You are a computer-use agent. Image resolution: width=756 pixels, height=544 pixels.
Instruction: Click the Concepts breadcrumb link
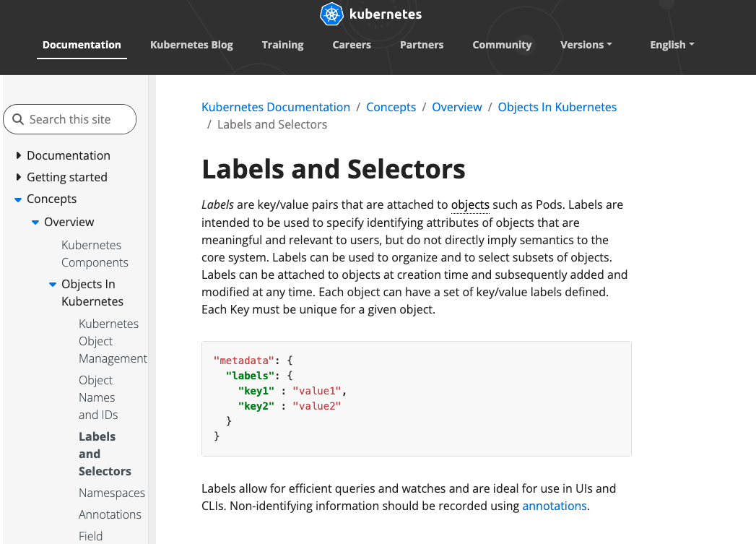(x=391, y=107)
